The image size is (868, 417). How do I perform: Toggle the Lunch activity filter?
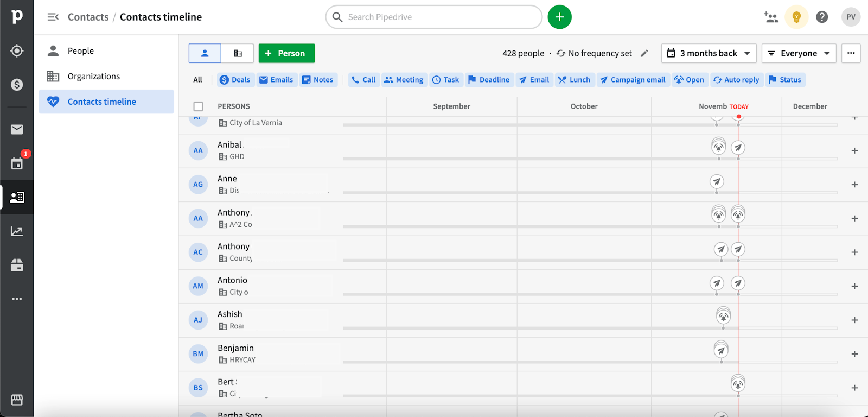(x=574, y=80)
